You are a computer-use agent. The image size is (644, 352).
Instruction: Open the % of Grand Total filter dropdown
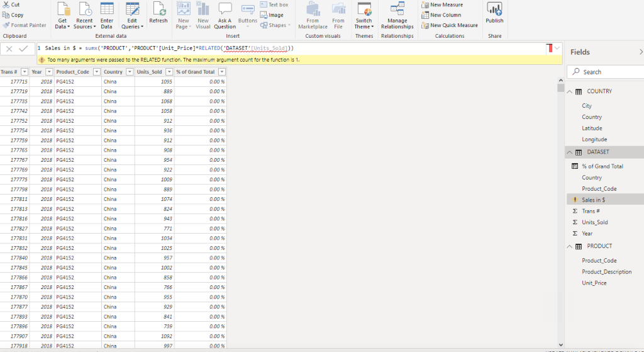pyautogui.click(x=222, y=72)
